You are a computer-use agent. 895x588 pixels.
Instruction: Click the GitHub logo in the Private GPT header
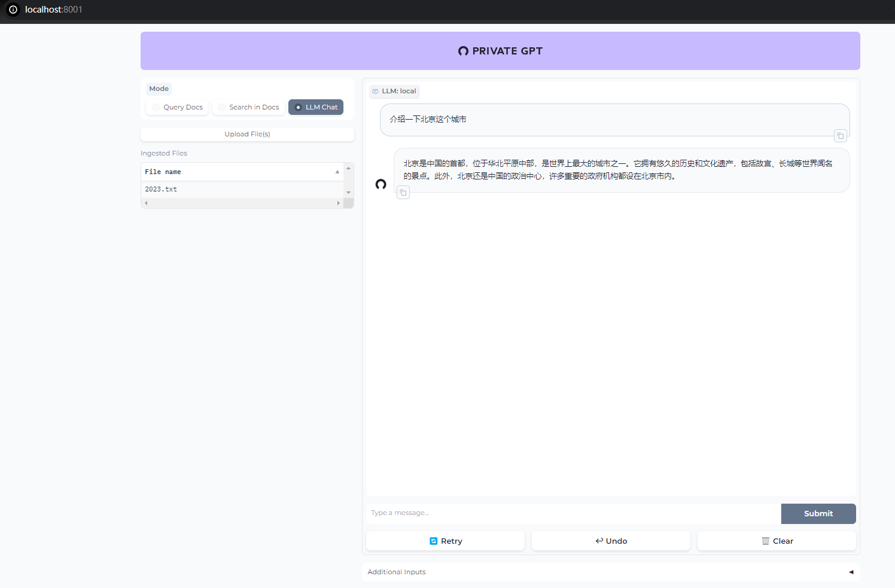463,51
